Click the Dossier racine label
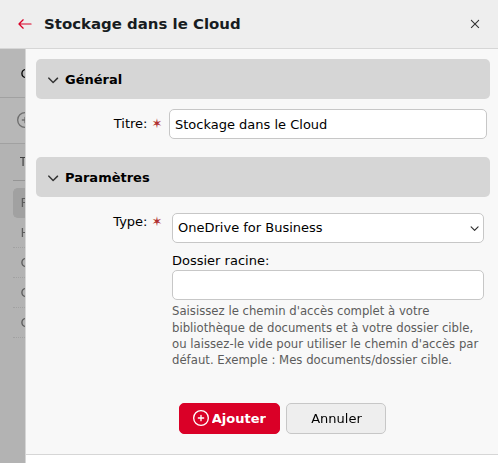498x463 pixels. pos(220,261)
